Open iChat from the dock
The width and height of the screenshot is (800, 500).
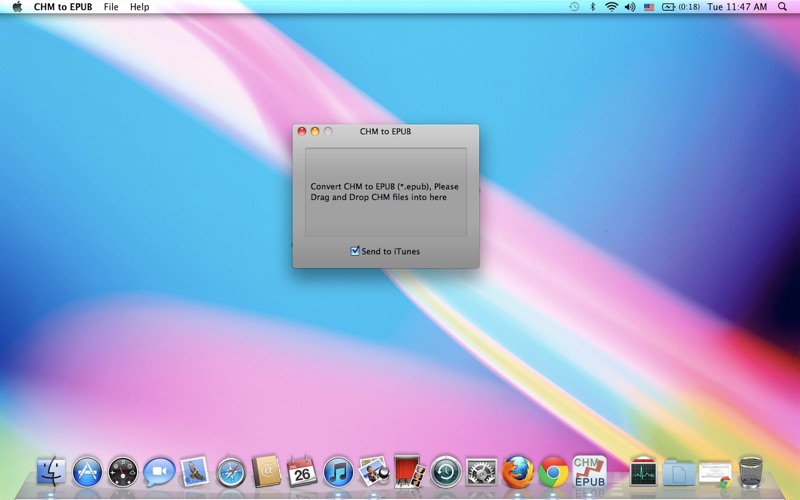tap(159, 472)
